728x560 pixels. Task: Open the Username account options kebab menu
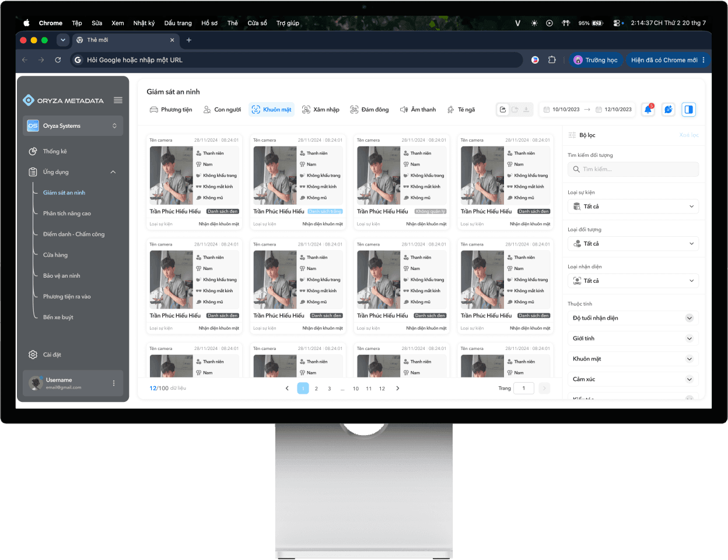[114, 383]
